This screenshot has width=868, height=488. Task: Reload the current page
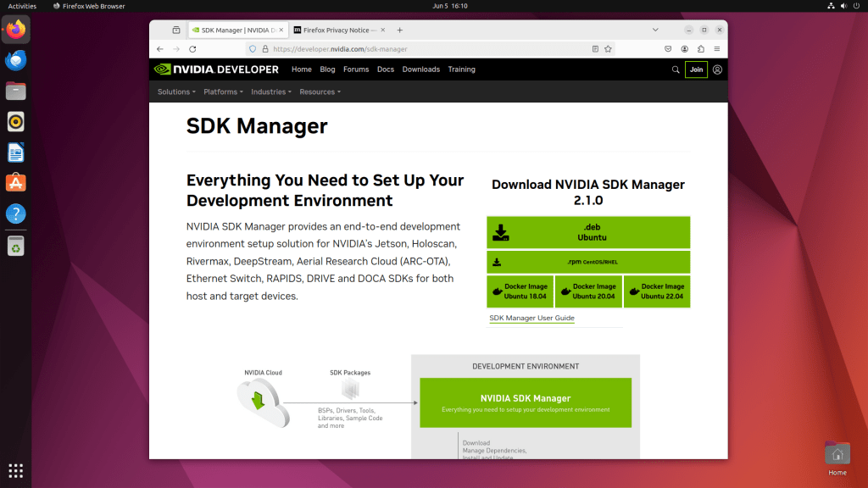(x=192, y=49)
